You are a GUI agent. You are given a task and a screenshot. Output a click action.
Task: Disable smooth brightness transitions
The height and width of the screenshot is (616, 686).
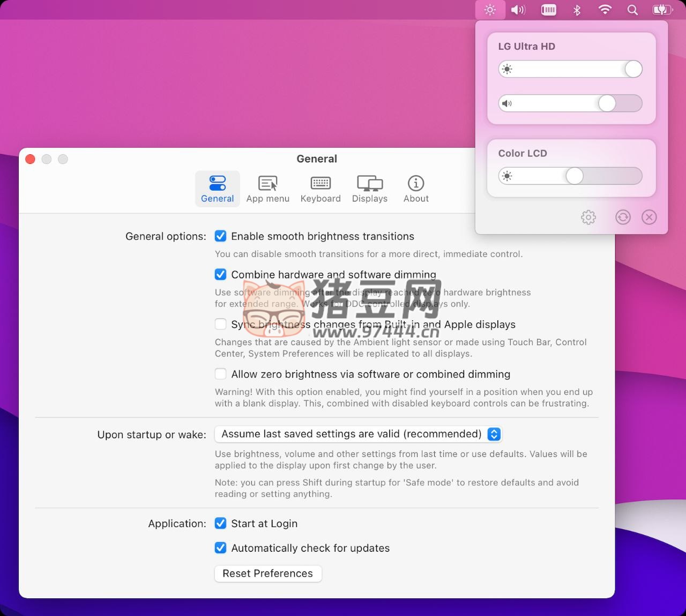click(x=220, y=236)
